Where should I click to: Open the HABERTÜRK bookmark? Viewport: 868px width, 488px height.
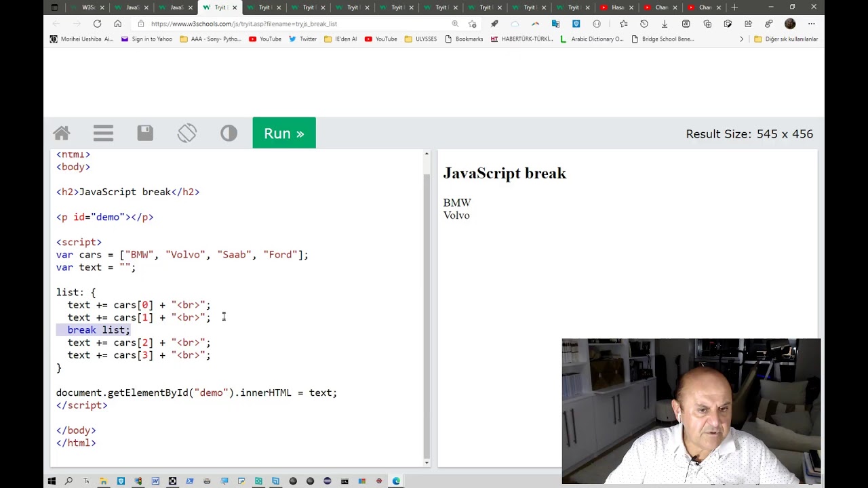tap(522, 39)
